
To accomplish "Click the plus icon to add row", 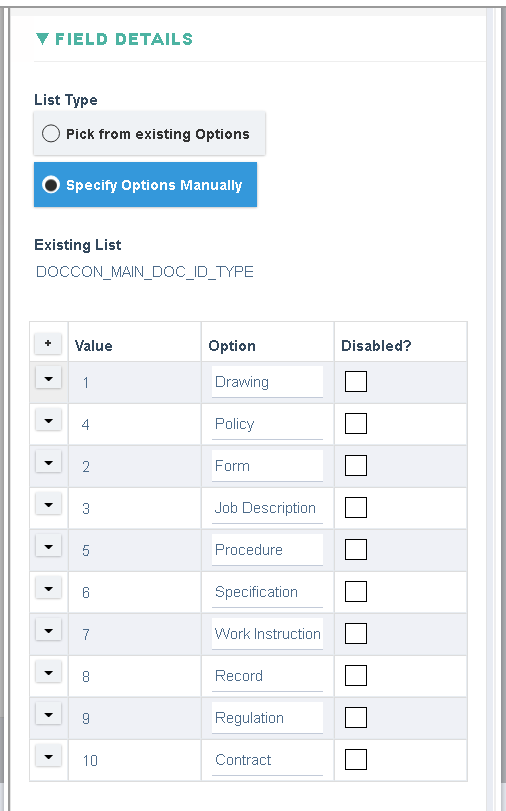I will coord(48,343).
